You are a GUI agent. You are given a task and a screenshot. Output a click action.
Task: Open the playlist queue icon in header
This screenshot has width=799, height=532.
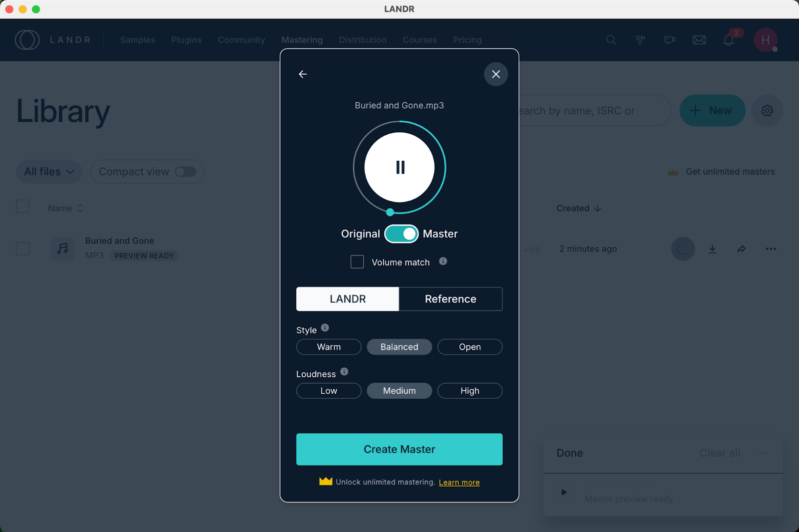tap(641, 40)
